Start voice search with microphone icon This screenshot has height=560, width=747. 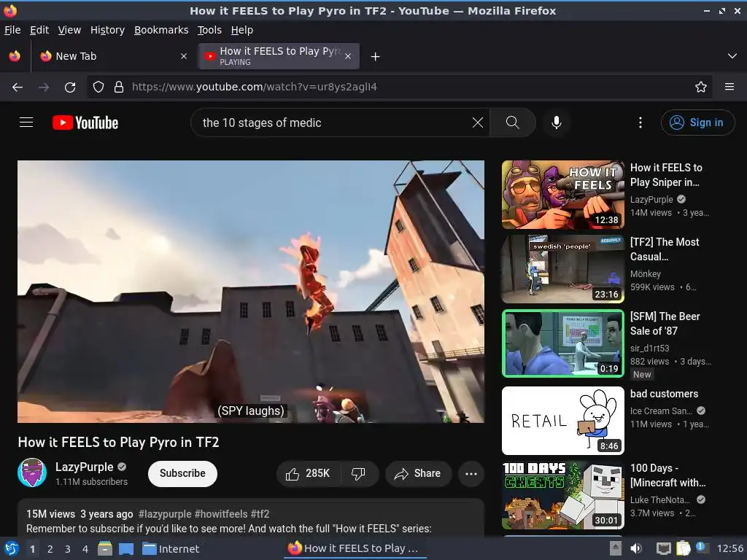[556, 122]
